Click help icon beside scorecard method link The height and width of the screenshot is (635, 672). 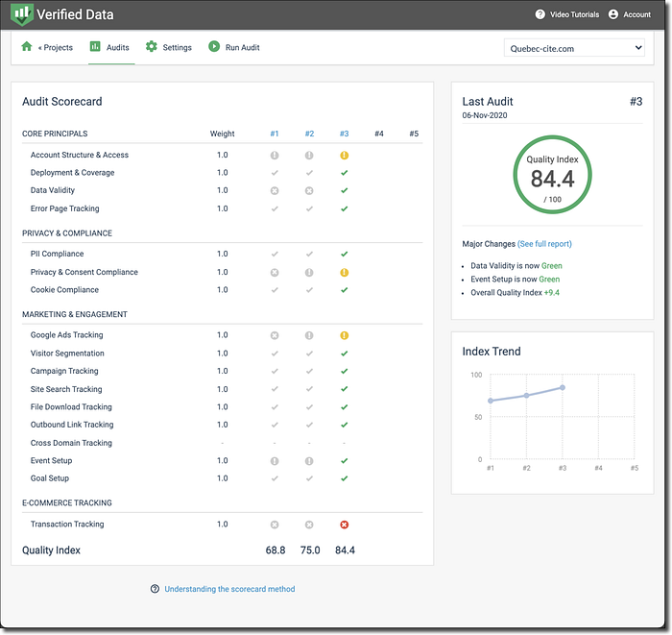pyautogui.click(x=155, y=589)
